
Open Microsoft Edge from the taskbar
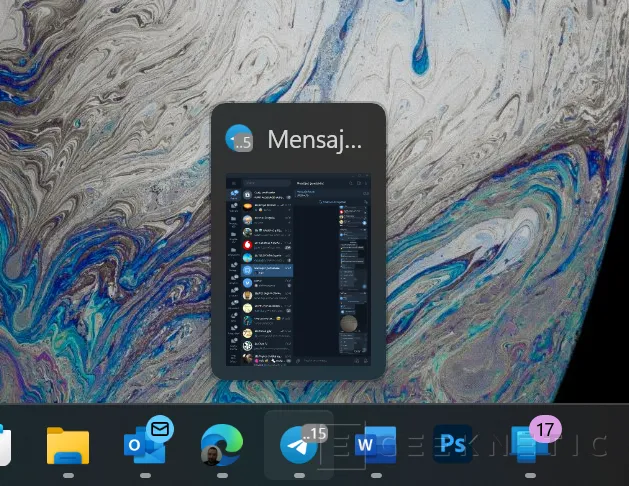(x=222, y=445)
